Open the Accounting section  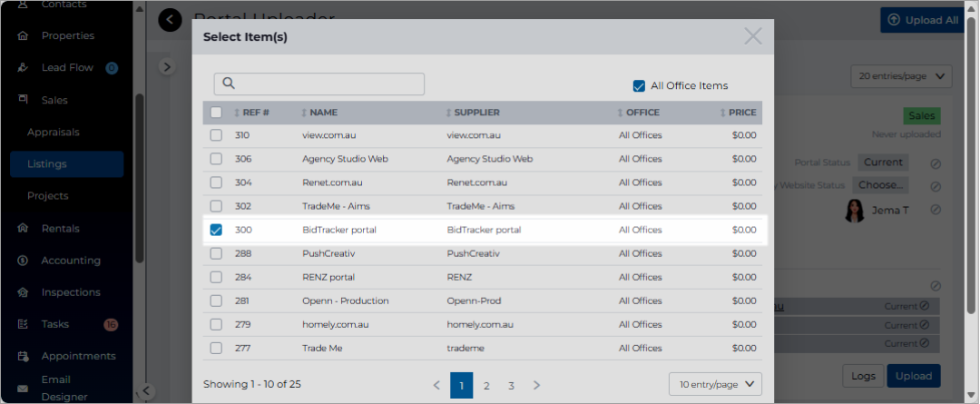pos(71,261)
